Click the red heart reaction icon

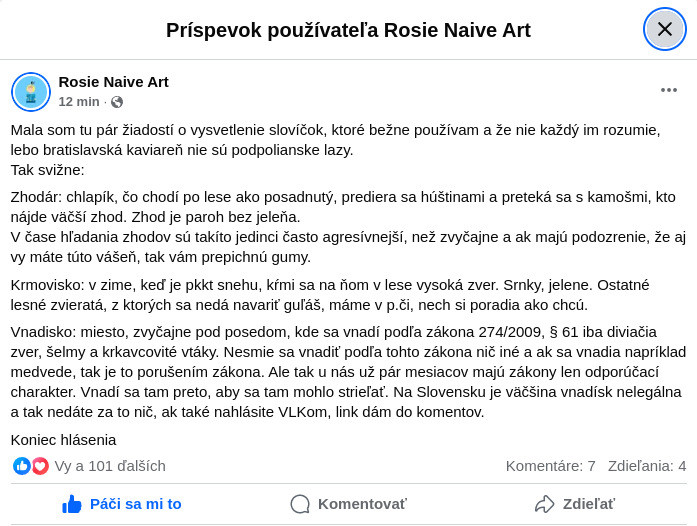click(40, 466)
